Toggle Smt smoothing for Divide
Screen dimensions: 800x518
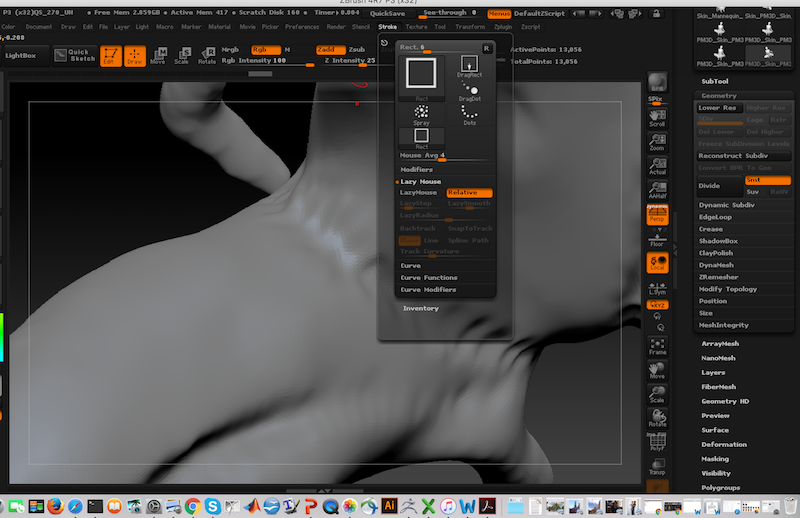coord(767,180)
